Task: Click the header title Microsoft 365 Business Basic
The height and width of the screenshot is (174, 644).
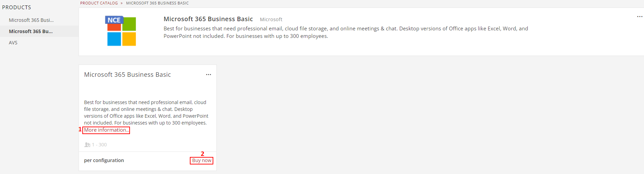Action: coord(208,19)
